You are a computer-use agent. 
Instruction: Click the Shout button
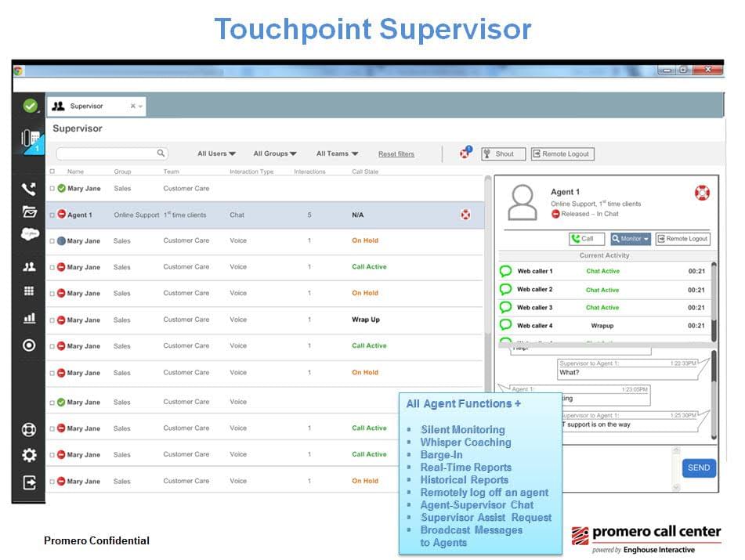[503, 154]
